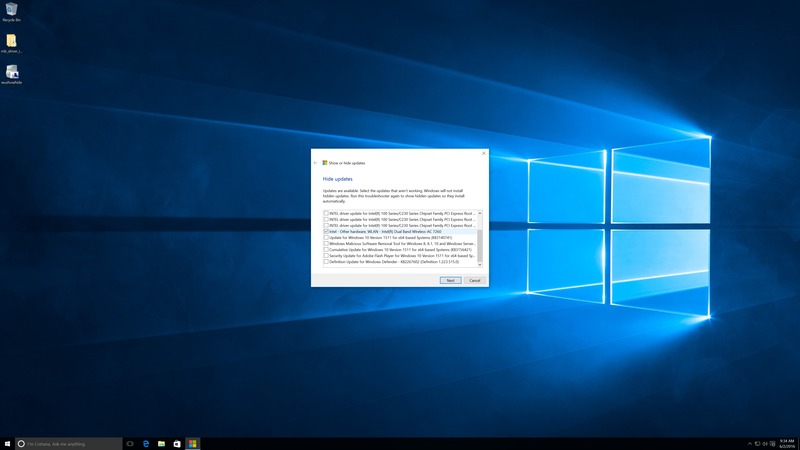Show hidden system tray icons chevron
Viewport: 800px width, 450px height.
tap(750, 443)
